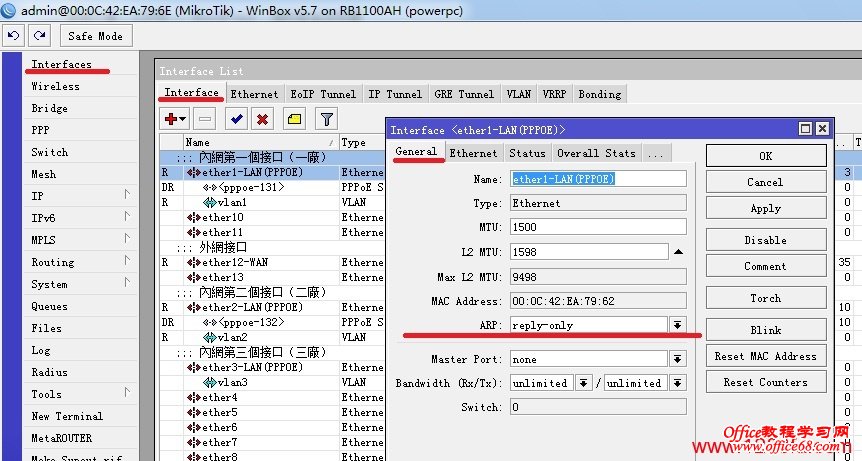Expand the MPLS submenu
Screen dimensions: 862x461
127,238
